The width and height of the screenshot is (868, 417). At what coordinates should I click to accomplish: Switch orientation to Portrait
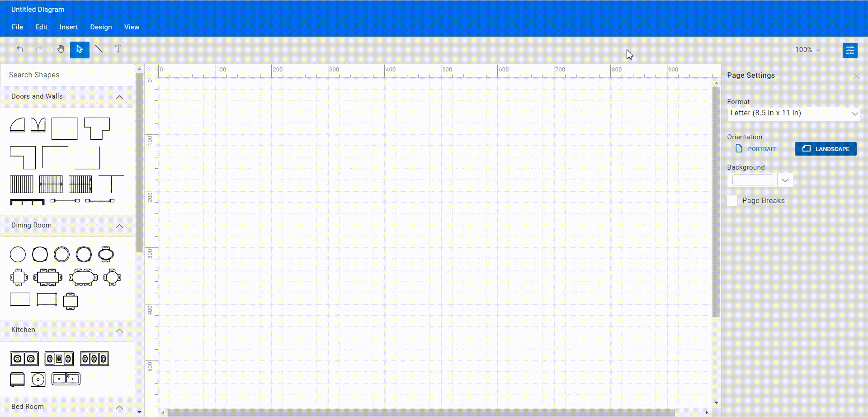(756, 149)
